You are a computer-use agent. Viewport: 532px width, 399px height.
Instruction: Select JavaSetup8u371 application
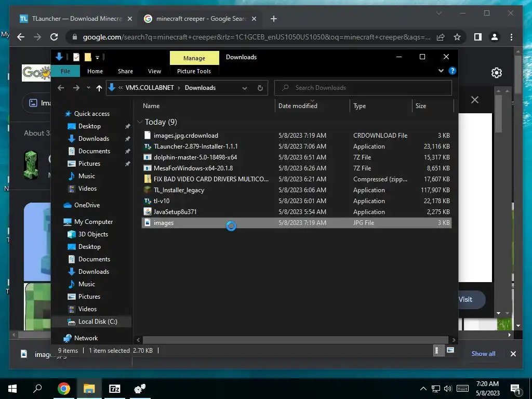tap(296, 212)
